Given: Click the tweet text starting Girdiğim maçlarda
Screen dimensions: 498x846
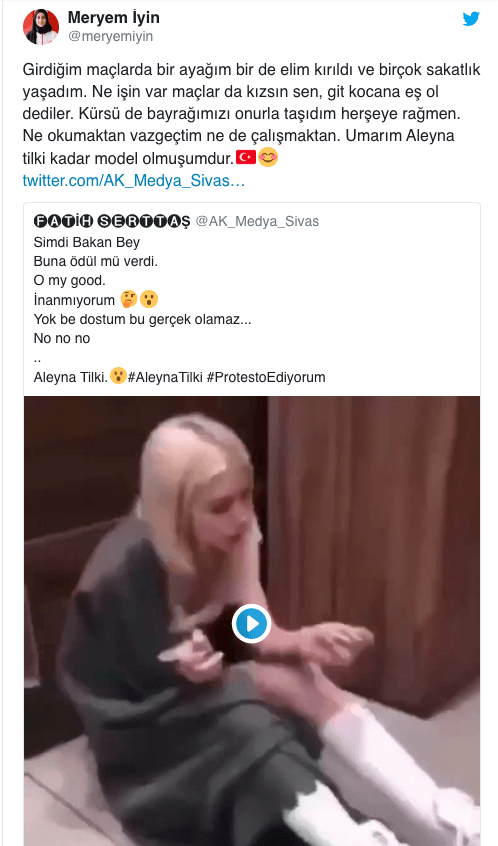Looking at the screenshot, I should coord(251,114).
